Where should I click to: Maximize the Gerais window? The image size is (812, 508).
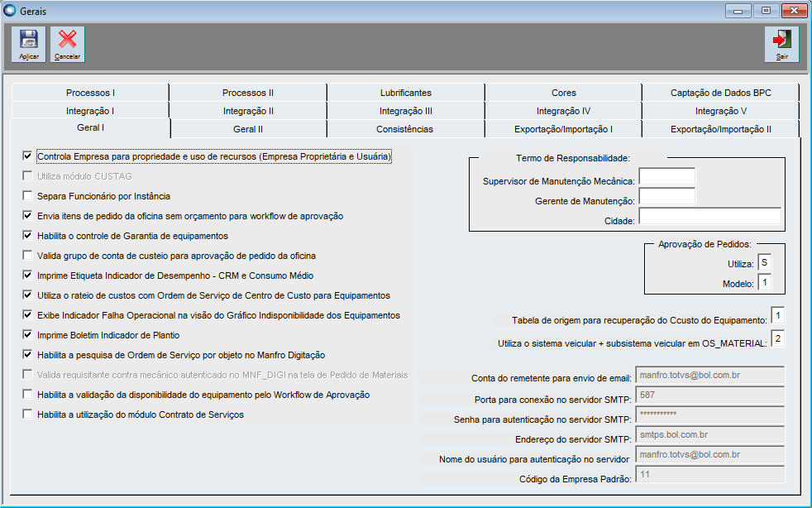766,11
